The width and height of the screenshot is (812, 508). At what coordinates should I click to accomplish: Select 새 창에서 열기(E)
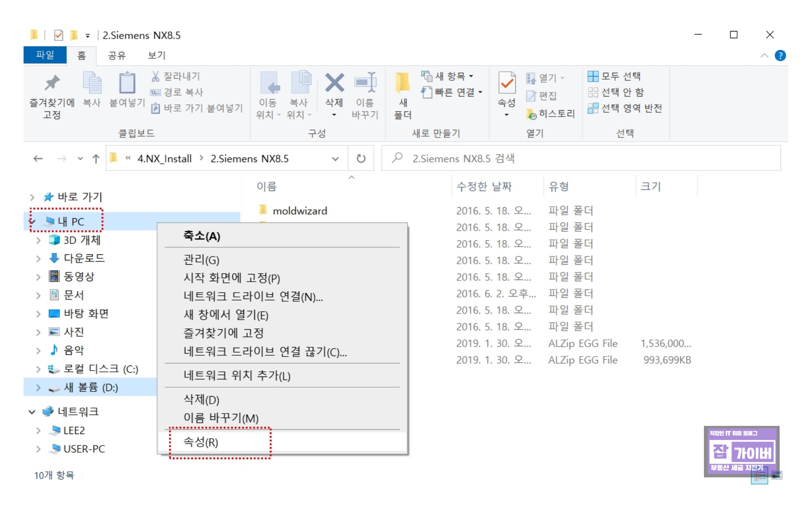coord(282,315)
